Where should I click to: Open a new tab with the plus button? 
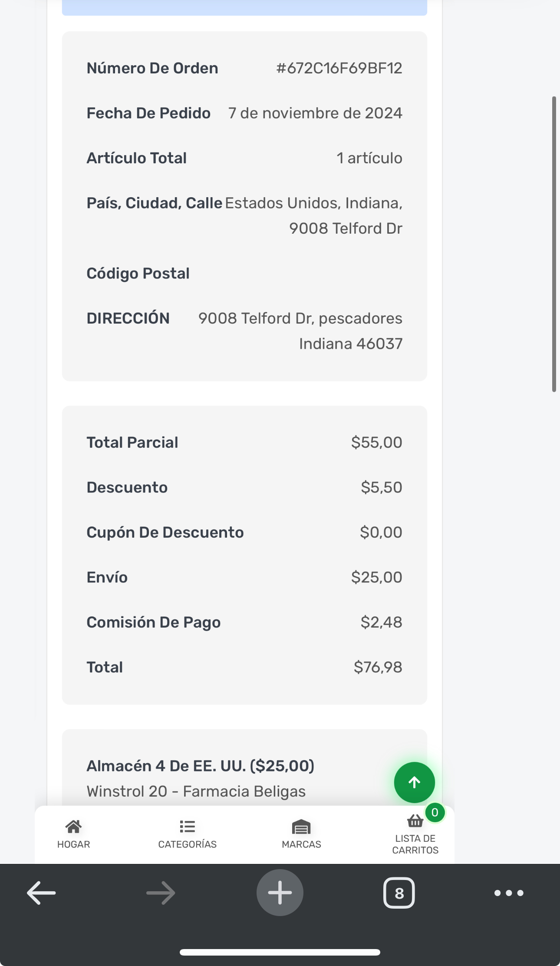(280, 893)
